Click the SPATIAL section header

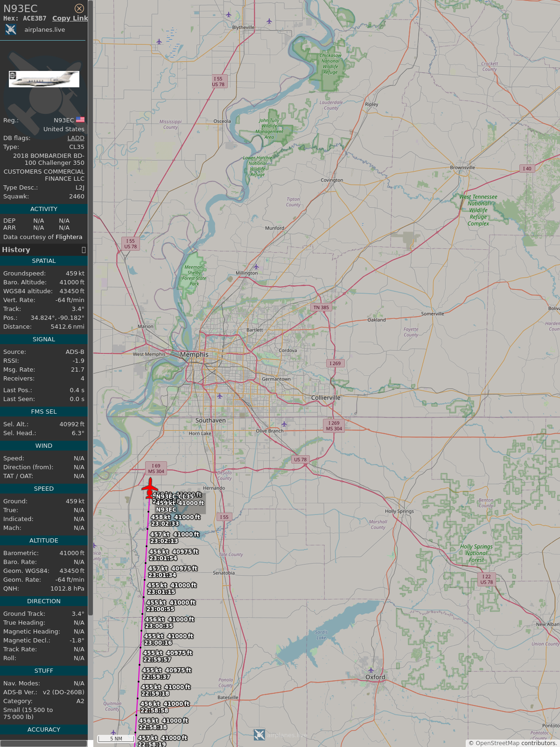coord(44,261)
